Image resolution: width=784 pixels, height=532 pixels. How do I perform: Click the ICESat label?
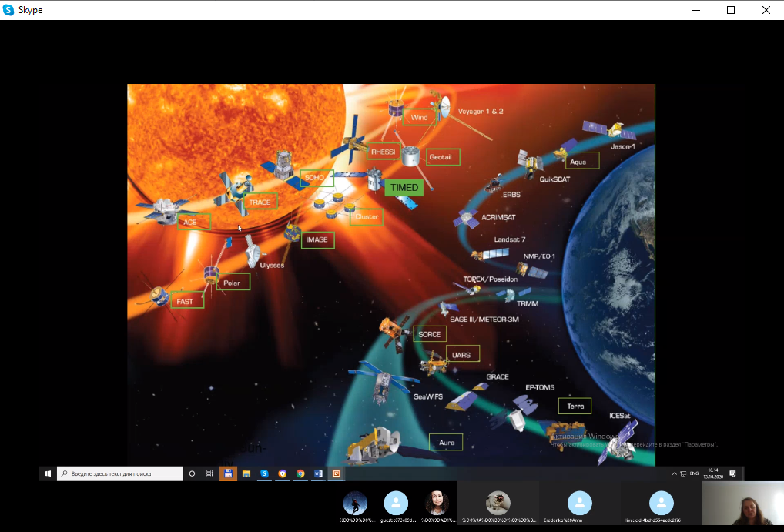tap(620, 416)
